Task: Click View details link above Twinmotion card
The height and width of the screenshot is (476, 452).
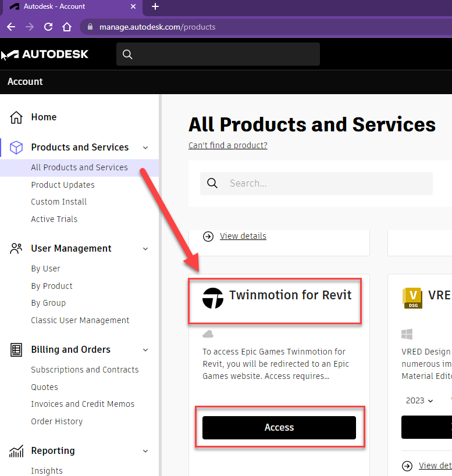Action: pos(243,236)
